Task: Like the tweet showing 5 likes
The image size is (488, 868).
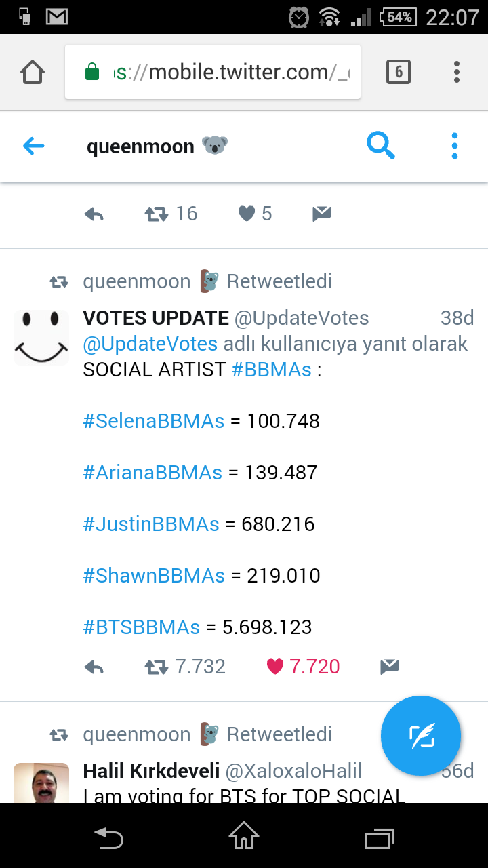Action: pyautogui.click(x=247, y=214)
